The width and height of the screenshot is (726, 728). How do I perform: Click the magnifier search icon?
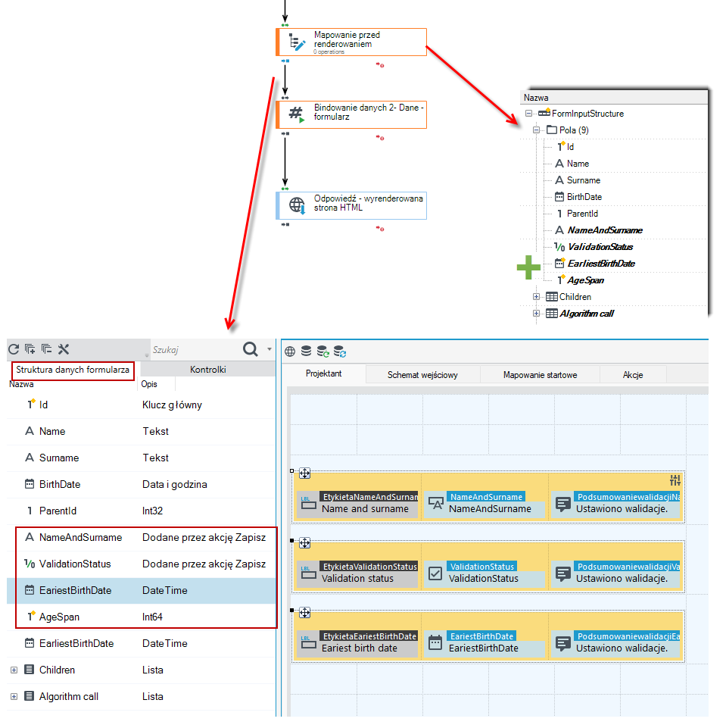pyautogui.click(x=251, y=349)
